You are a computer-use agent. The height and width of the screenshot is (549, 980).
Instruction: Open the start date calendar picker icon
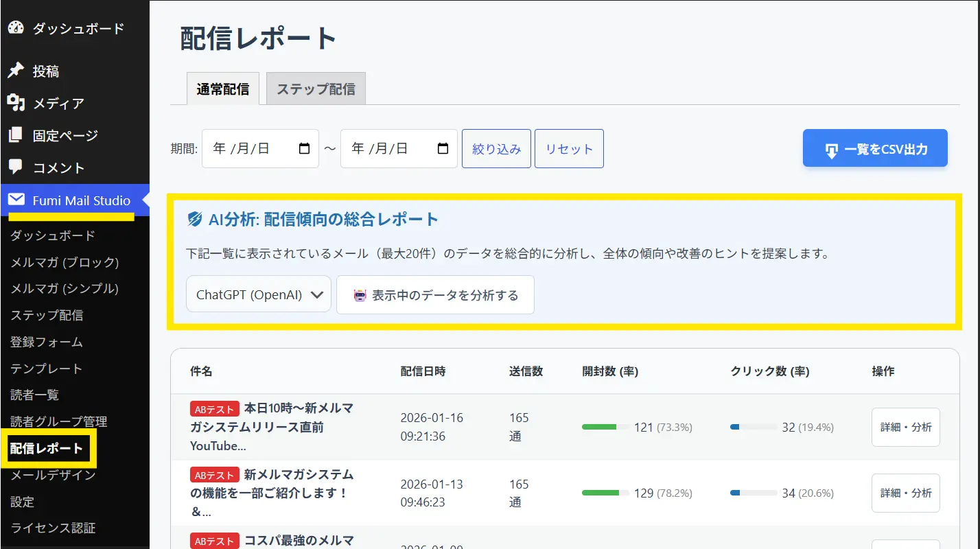(x=305, y=148)
